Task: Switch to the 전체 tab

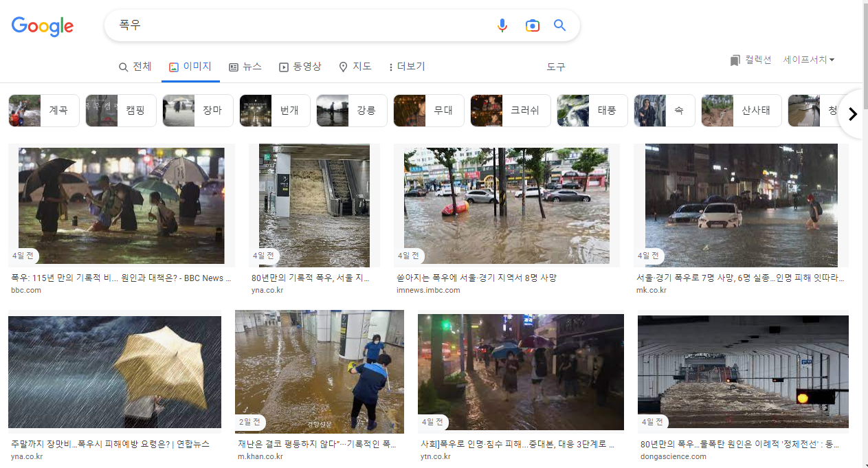Action: (135, 67)
